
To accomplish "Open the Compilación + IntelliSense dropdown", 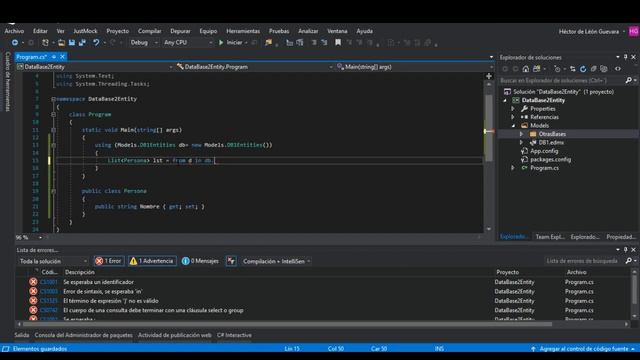I will [276, 261].
